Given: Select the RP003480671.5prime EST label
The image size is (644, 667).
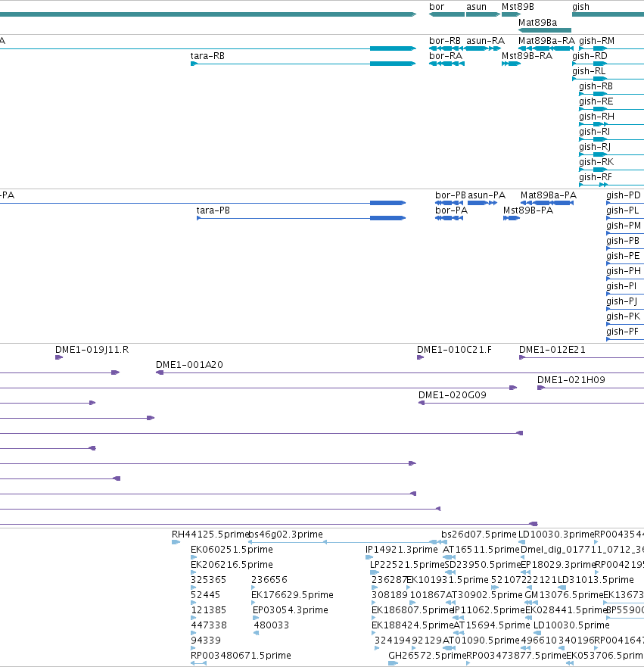Looking at the screenshot, I should (x=241, y=656).
